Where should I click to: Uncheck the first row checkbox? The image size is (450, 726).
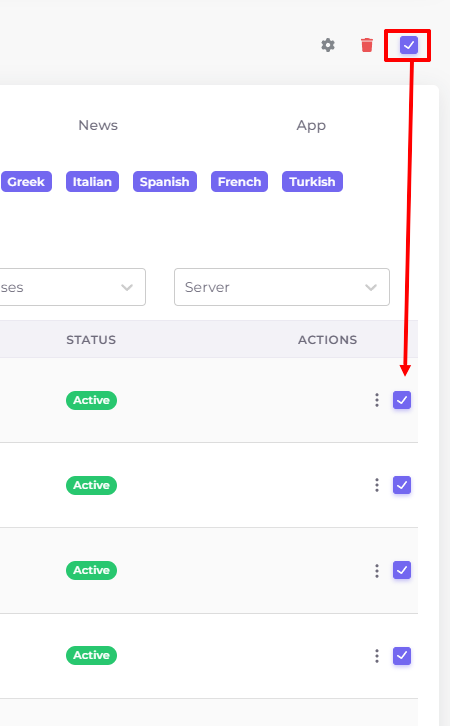(402, 400)
